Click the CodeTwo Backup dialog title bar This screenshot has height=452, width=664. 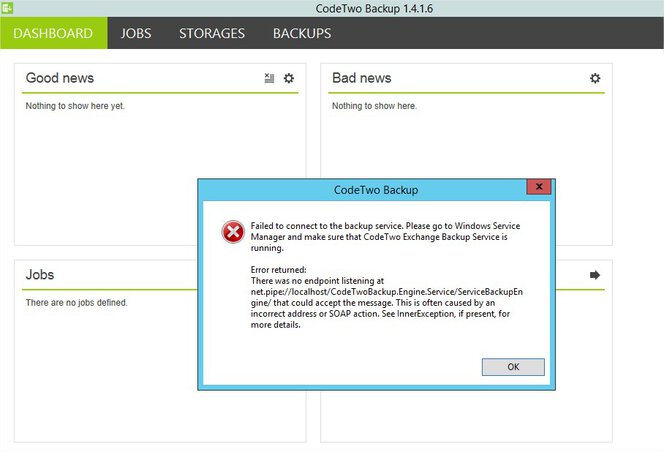(376, 190)
